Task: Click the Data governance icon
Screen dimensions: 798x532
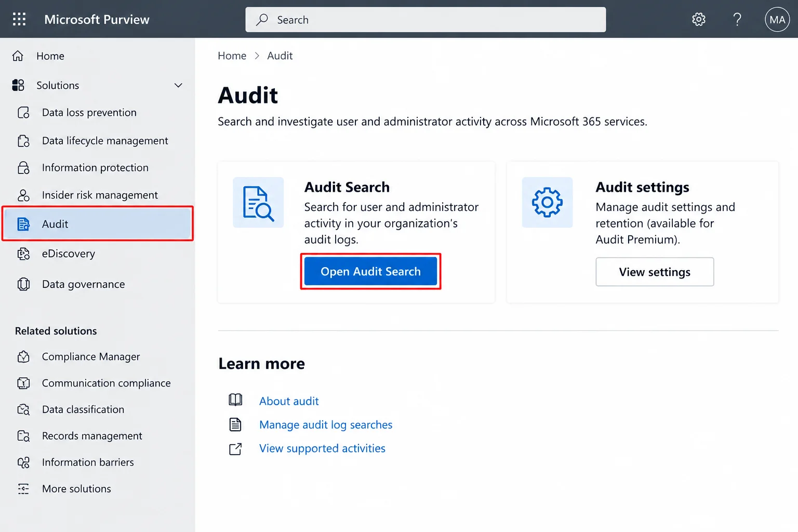Action: (x=23, y=284)
